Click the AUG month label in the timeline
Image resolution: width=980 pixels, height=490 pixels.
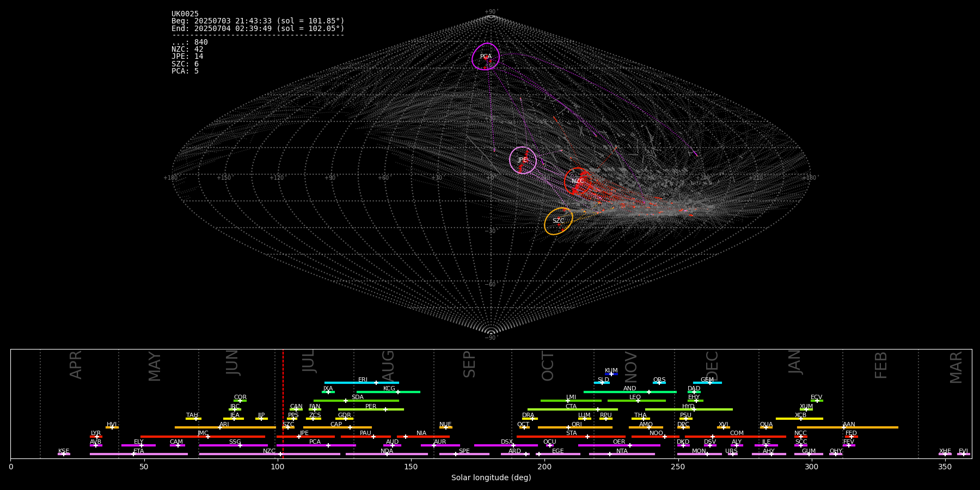click(x=388, y=366)
